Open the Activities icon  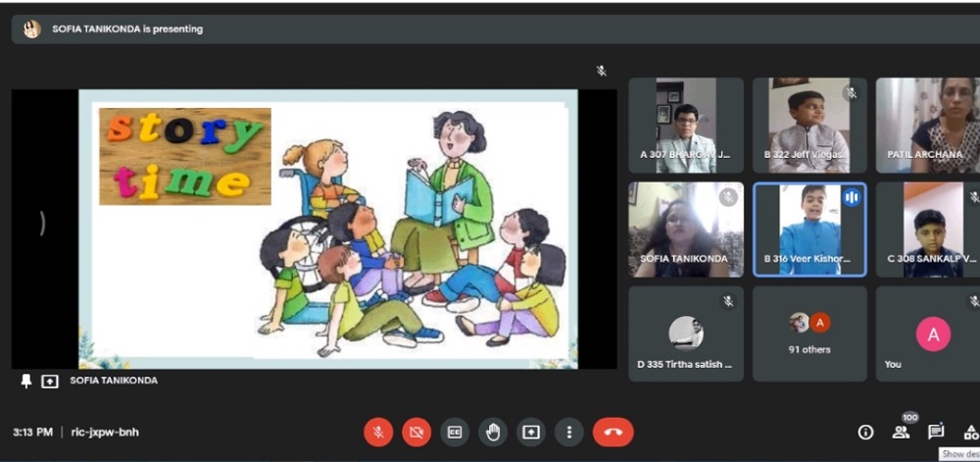[970, 432]
